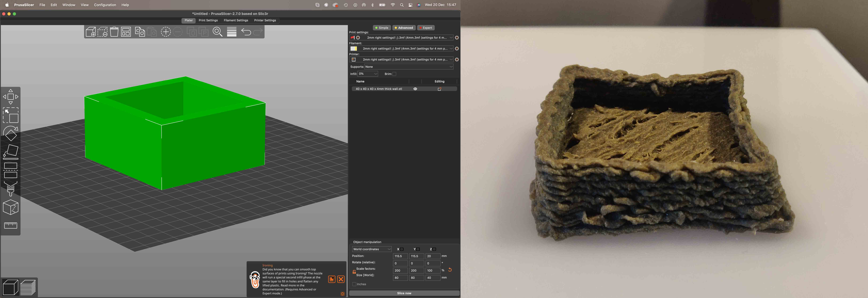Viewport: 868px width, 298px height.
Task: Switch to the Print Settings tab
Action: tap(208, 20)
